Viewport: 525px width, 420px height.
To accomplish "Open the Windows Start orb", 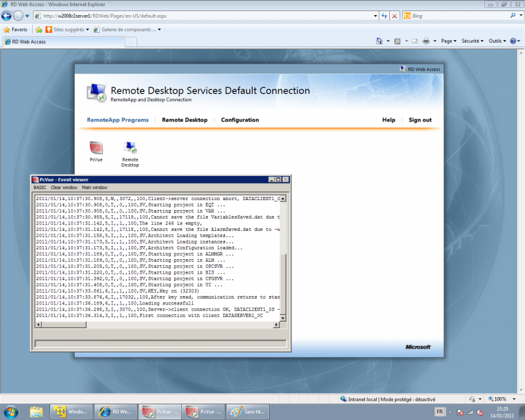I will click(11, 411).
